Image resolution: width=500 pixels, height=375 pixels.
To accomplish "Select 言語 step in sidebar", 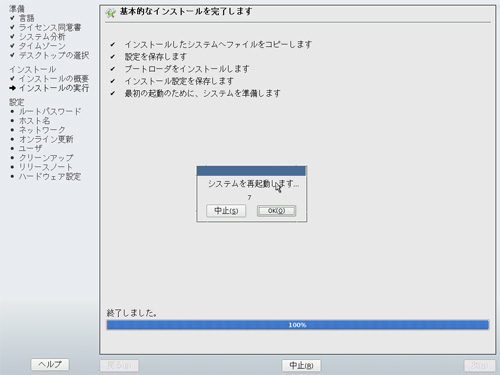I will 26,18.
